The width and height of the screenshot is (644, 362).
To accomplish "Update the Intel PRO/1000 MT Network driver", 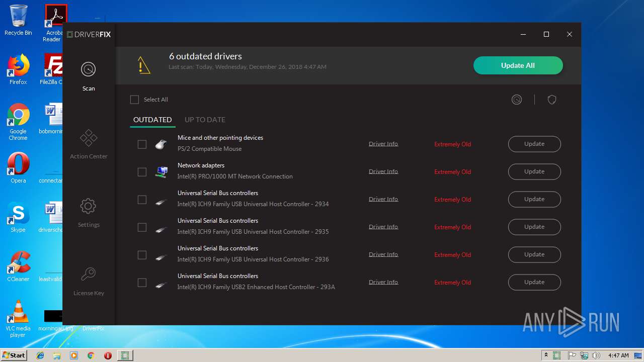I will click(534, 171).
